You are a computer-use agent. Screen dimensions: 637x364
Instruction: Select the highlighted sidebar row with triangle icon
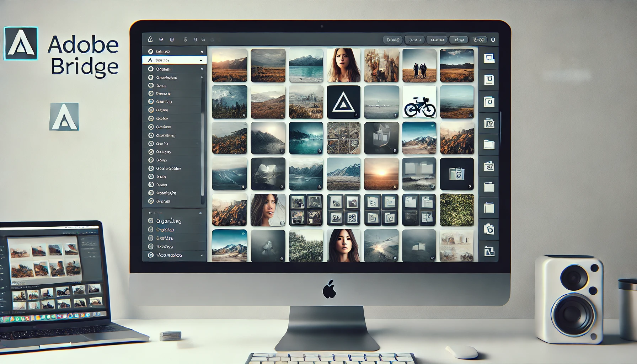point(174,60)
